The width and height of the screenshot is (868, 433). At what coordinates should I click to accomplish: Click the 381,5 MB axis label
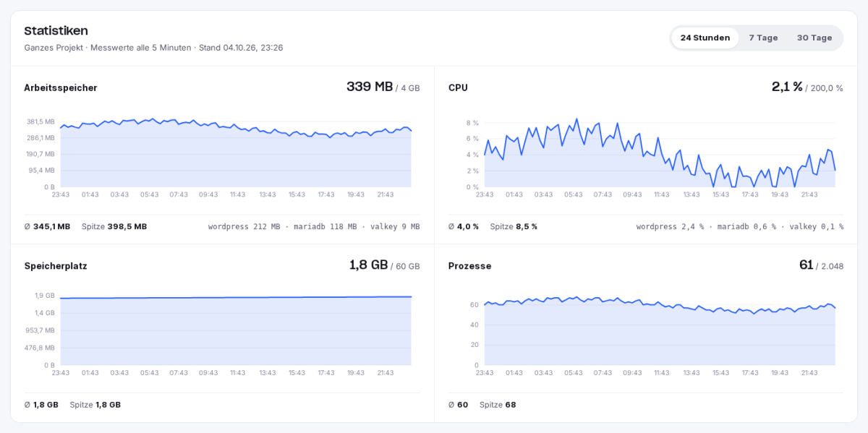pyautogui.click(x=41, y=121)
